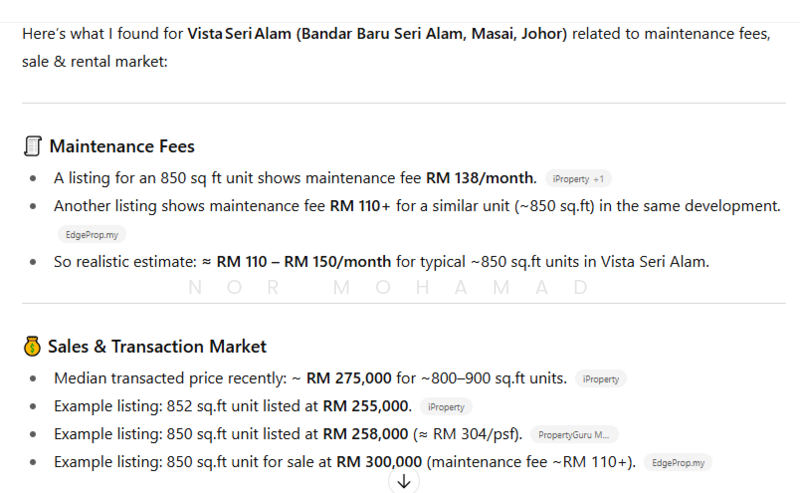Open the PropertyGuru source chip
This screenshot has height=493, width=800.
pos(574,435)
